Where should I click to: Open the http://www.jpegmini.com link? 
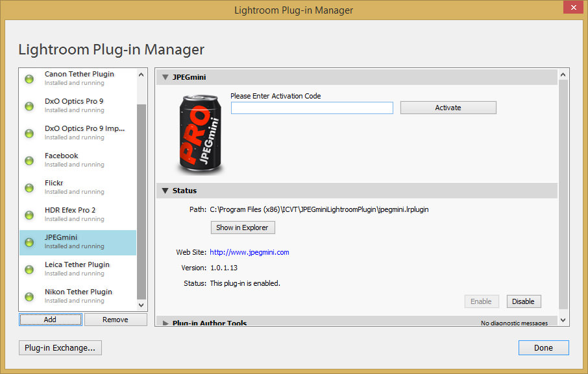point(249,252)
